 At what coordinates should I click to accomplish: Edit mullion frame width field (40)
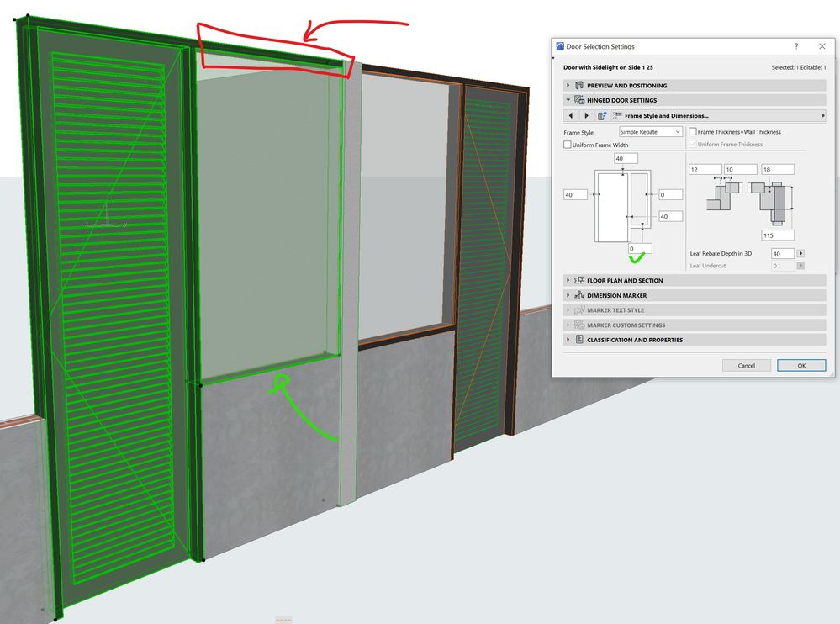(671, 216)
